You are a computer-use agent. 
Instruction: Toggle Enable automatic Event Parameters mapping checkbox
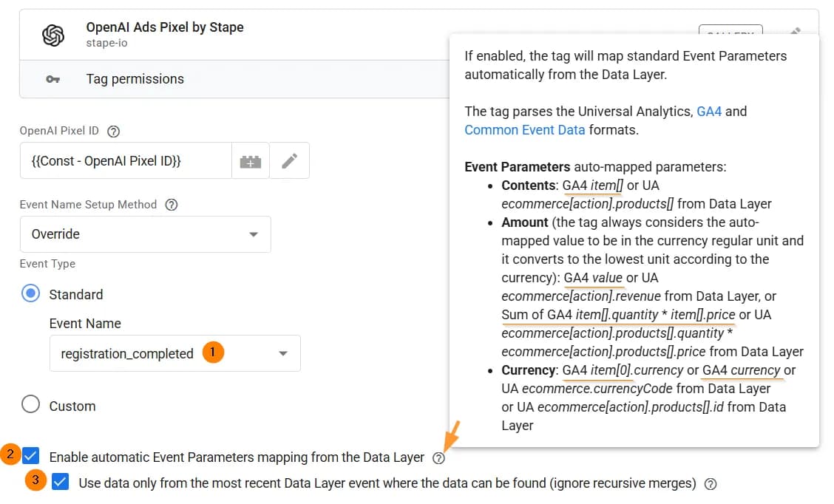tap(31, 456)
